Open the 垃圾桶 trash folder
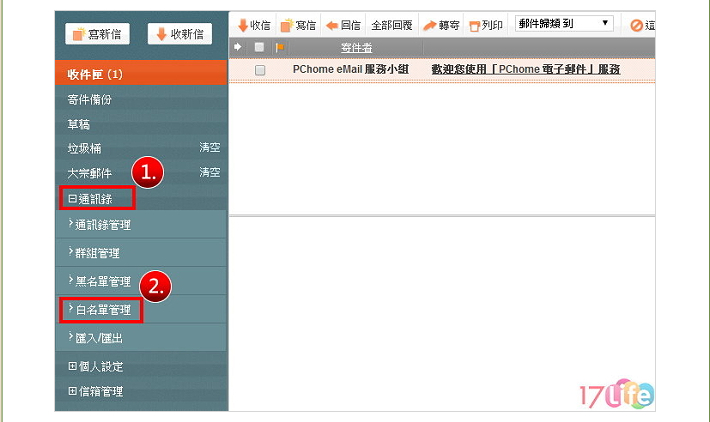Image resolution: width=710 pixels, height=422 pixels. point(84,148)
